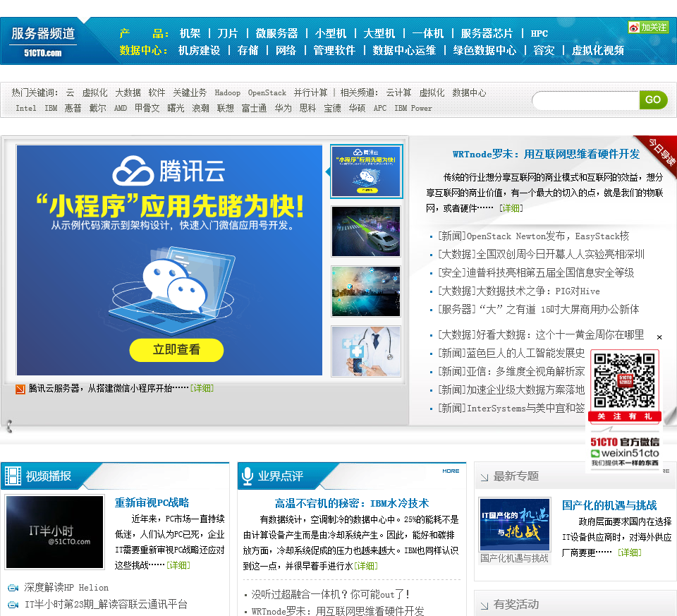
Task: Click the arrow icon beside 有奖活动
Action: click(484, 605)
